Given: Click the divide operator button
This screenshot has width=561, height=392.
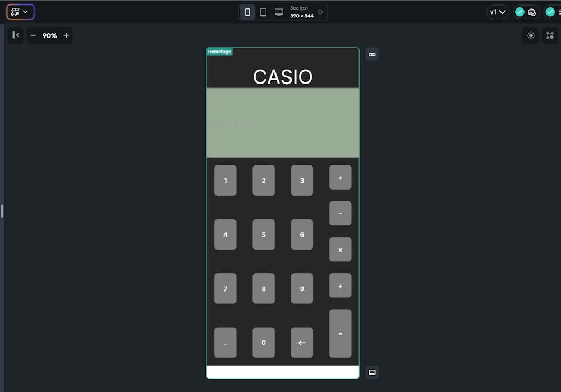Looking at the screenshot, I should [x=341, y=285].
